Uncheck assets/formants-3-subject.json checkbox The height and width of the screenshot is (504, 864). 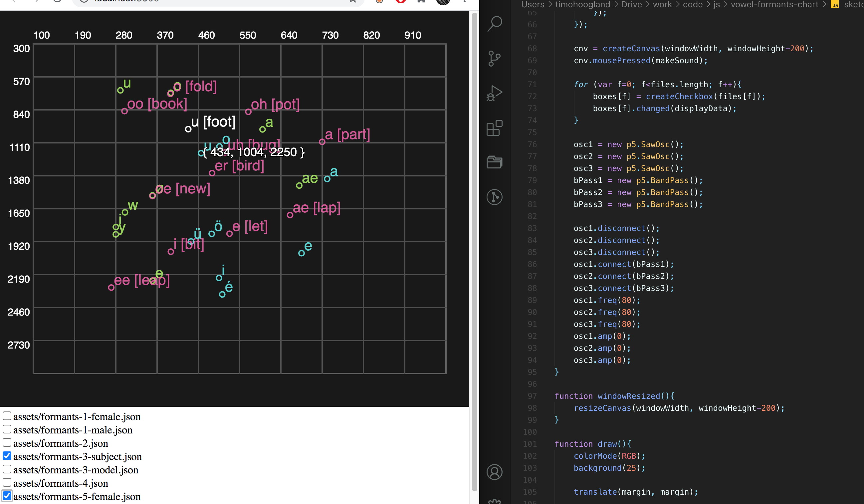(7, 456)
